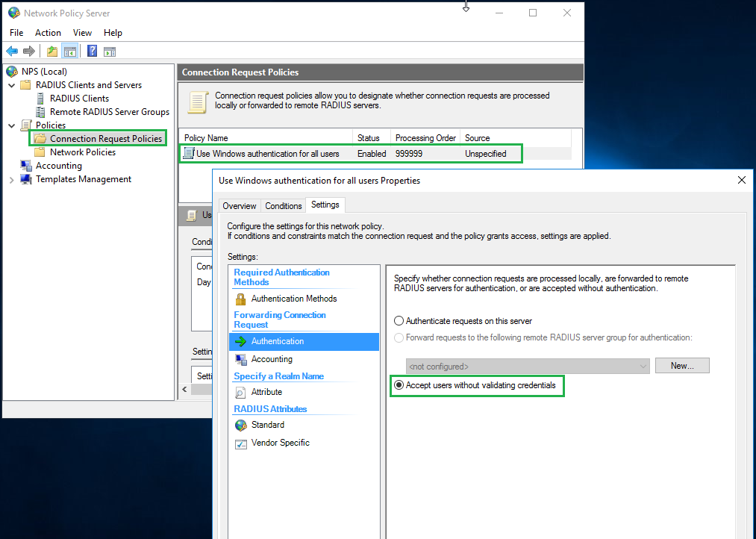Open the Action menu
Viewport: 756px width, 539px height.
point(48,33)
